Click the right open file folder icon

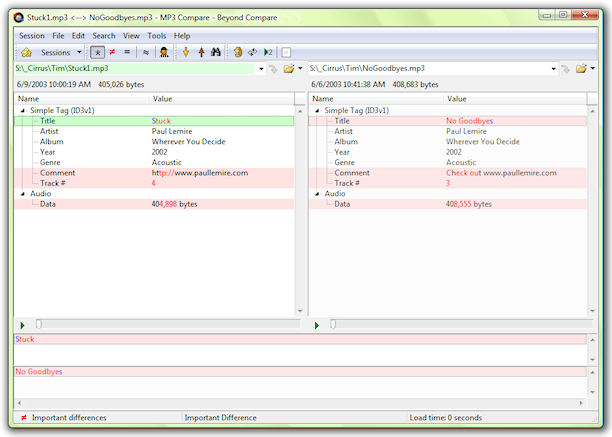click(x=581, y=69)
